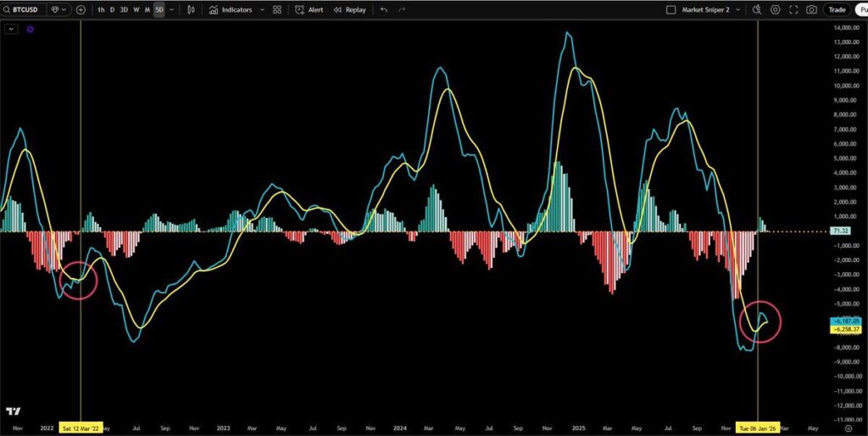Click the Alert button
The height and width of the screenshot is (436, 868).
pyautogui.click(x=309, y=9)
